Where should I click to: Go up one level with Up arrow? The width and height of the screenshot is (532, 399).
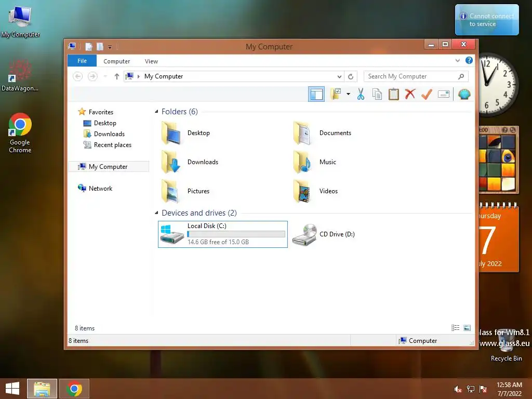point(117,76)
